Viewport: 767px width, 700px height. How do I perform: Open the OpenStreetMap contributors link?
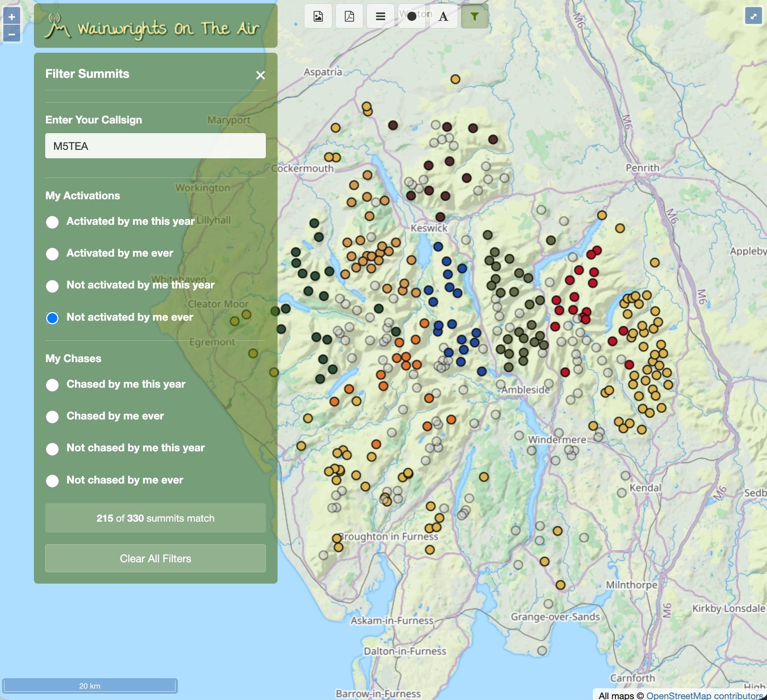point(704,695)
